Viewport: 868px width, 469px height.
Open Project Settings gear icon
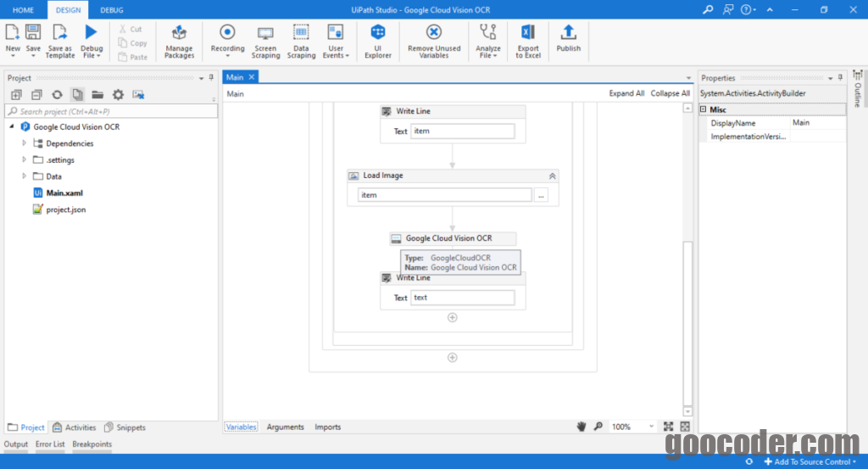118,94
